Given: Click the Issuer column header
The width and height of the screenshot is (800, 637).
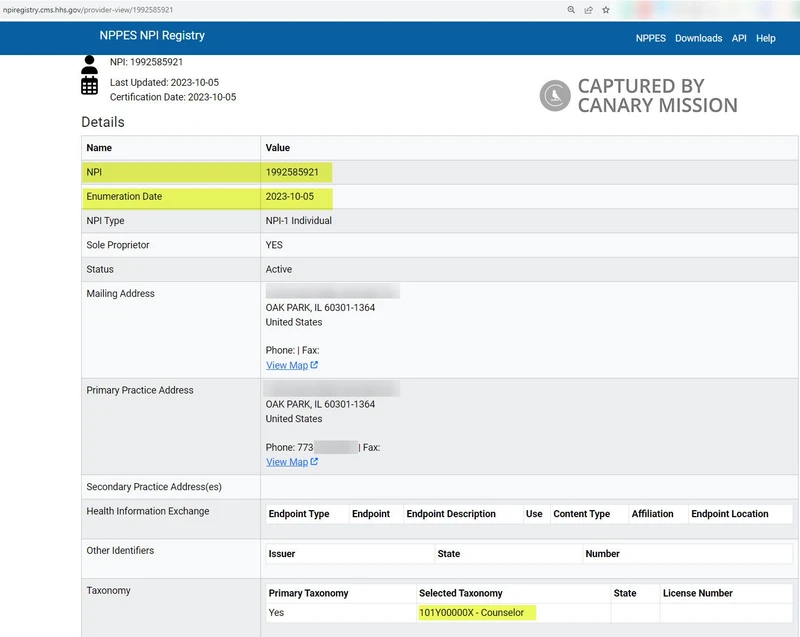Looking at the screenshot, I should pyautogui.click(x=282, y=553).
